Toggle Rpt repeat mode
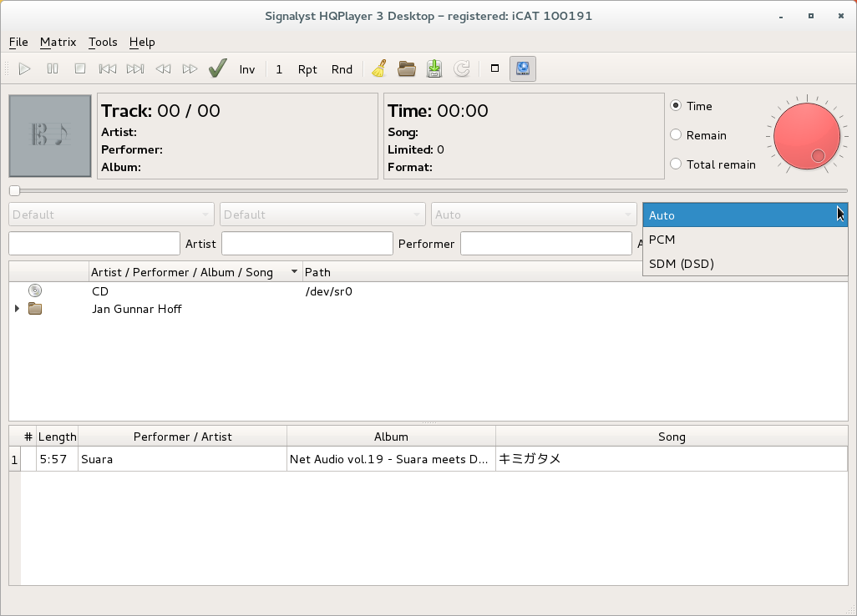This screenshot has width=857, height=616. 307,69
